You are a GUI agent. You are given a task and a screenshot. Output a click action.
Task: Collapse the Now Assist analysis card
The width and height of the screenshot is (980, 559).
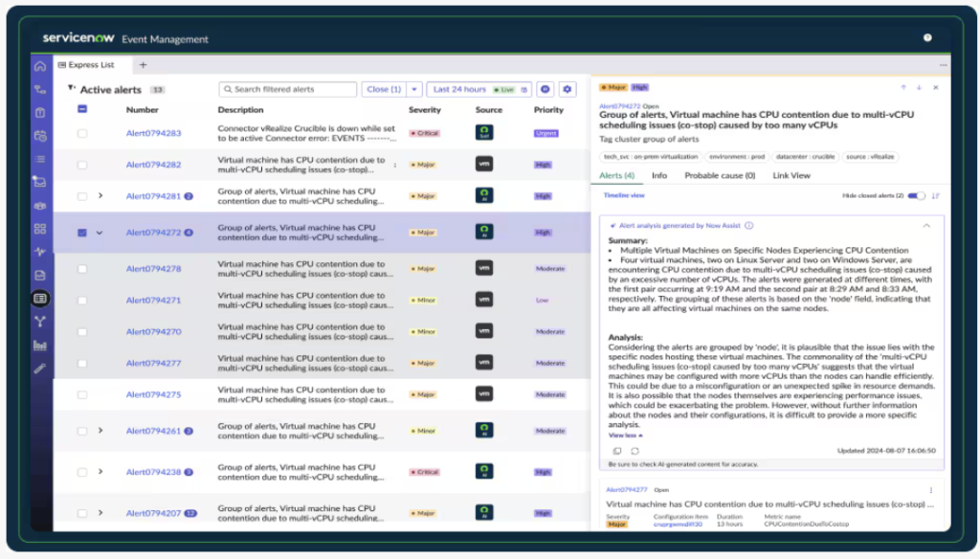pos(926,225)
